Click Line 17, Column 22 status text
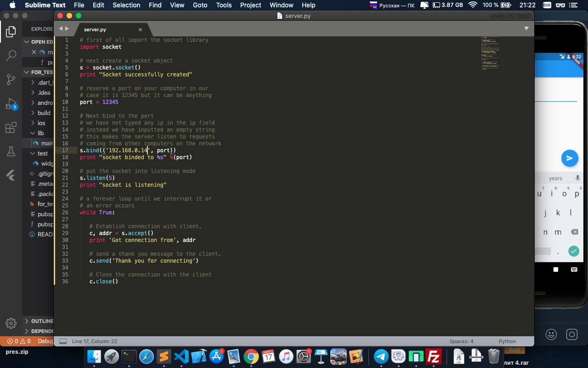 pyautogui.click(x=95, y=341)
